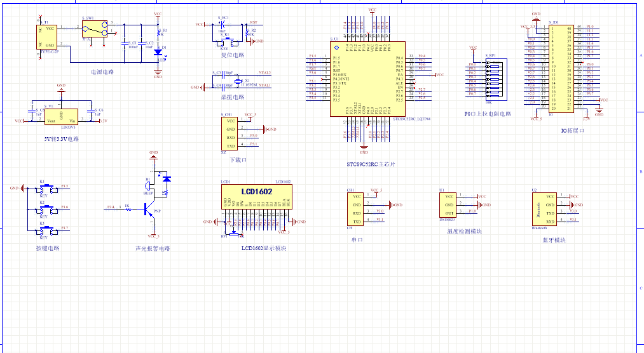Screen dimensions: 644x353
Task: Select the PNP transistor symbol
Action: (150, 210)
